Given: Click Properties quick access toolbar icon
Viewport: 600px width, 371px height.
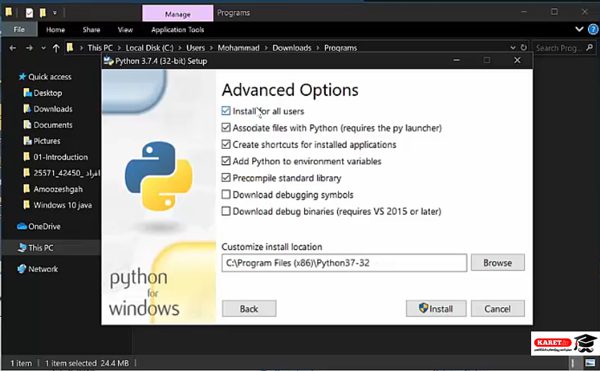Looking at the screenshot, I should (x=29, y=13).
